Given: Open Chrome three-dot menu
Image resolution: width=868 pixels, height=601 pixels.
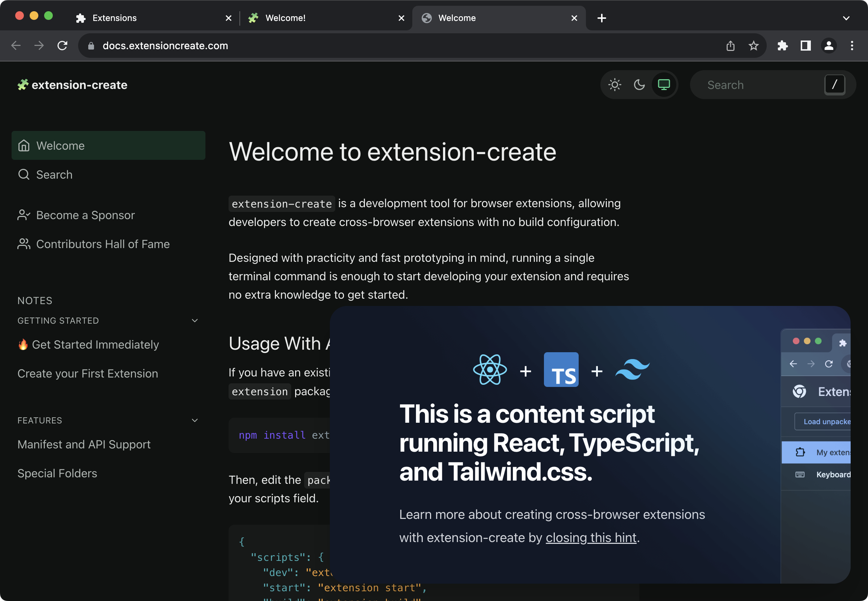Looking at the screenshot, I should pos(852,46).
